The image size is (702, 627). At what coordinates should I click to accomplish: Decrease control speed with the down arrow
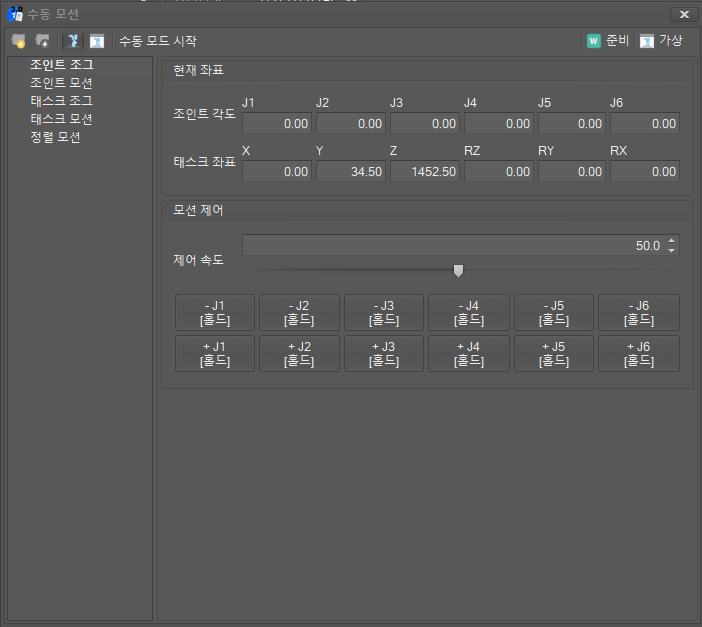click(672, 250)
